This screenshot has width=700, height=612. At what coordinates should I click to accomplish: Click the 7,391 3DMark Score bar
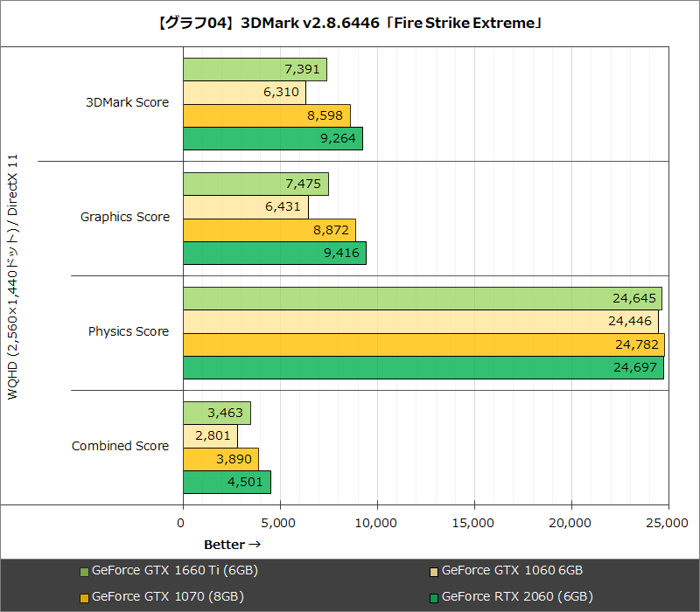pyautogui.click(x=254, y=69)
